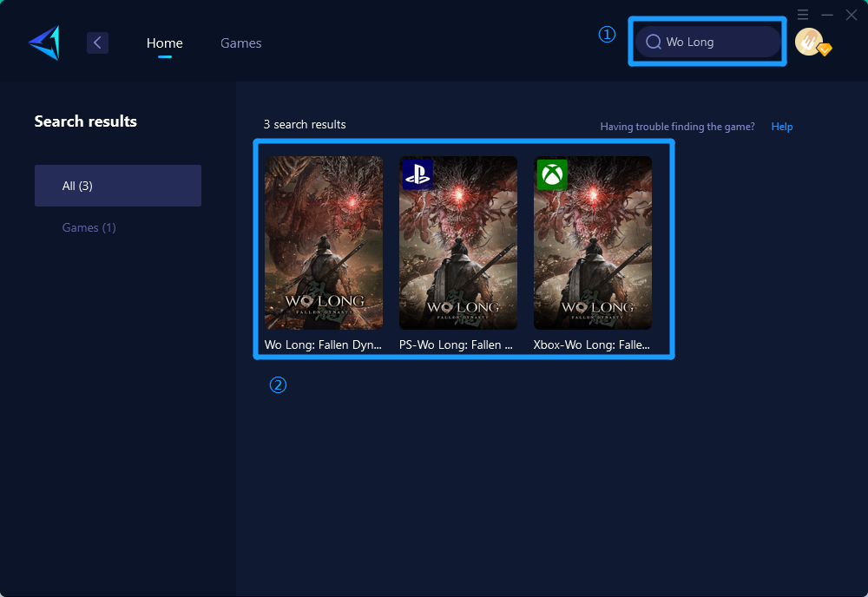Click the PlayStation badge on PS-Wo Long

coord(418,174)
